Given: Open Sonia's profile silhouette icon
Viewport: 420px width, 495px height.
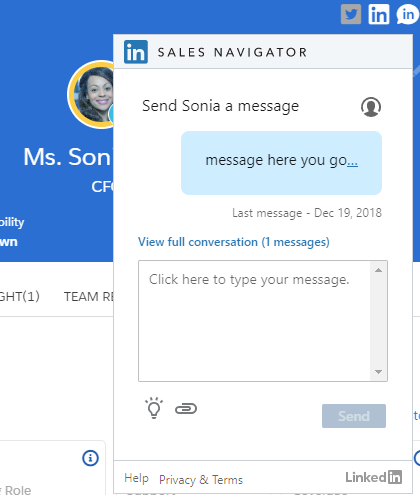Looking at the screenshot, I should [x=371, y=107].
